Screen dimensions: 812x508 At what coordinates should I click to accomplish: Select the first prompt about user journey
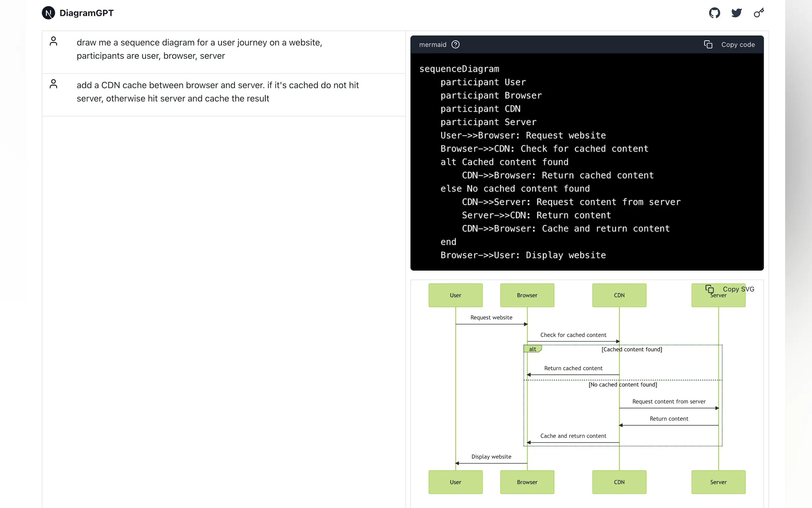pos(199,49)
